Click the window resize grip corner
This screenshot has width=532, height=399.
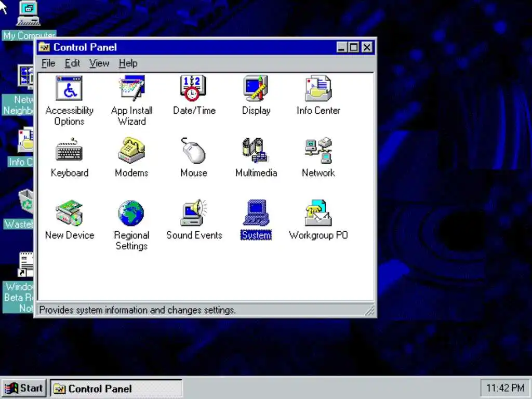tap(369, 311)
